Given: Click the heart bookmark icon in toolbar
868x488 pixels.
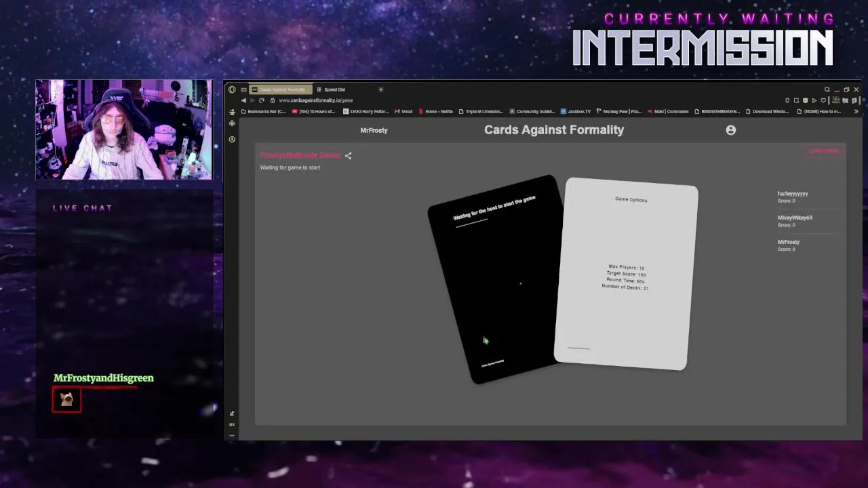Looking at the screenshot, I should tap(823, 100).
